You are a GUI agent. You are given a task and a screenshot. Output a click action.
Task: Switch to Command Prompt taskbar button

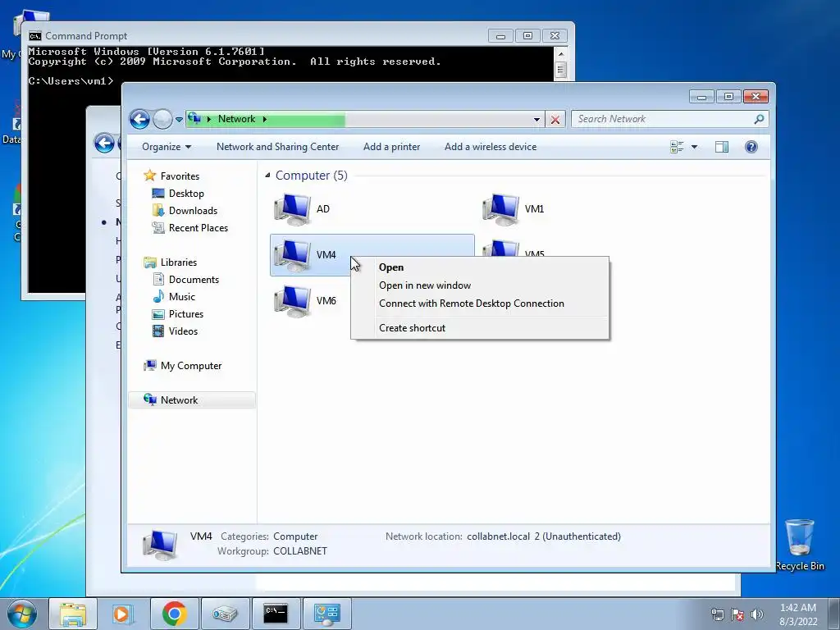[x=276, y=614]
